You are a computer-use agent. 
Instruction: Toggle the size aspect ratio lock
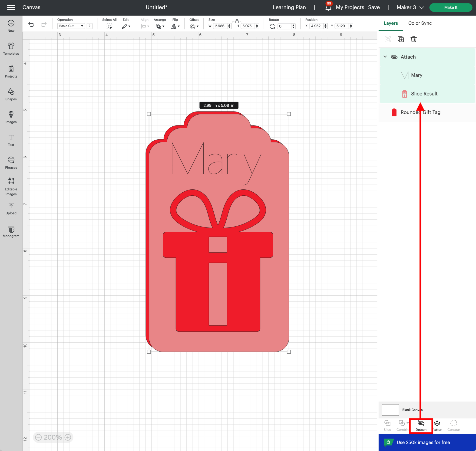(x=237, y=21)
